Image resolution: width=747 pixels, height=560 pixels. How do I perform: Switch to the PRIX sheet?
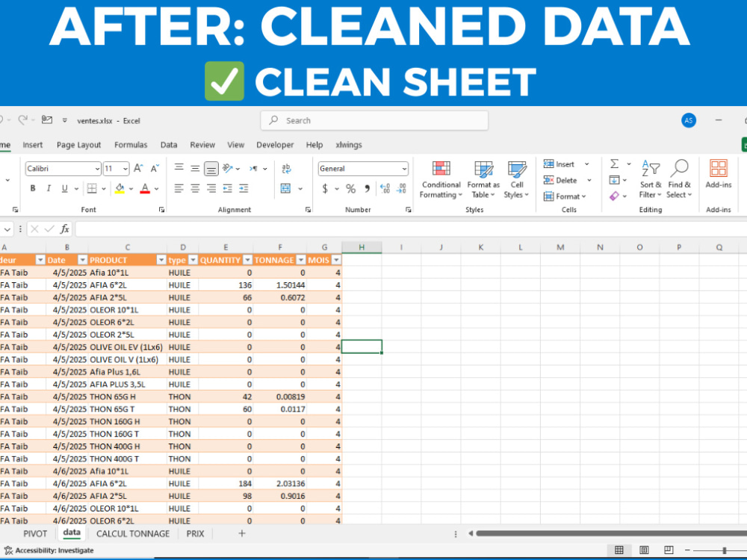[195, 534]
